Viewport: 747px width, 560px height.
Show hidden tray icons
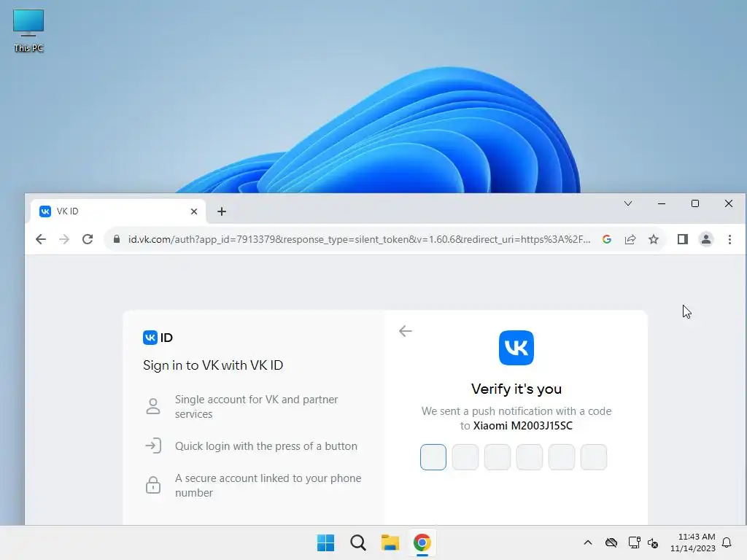pos(588,542)
